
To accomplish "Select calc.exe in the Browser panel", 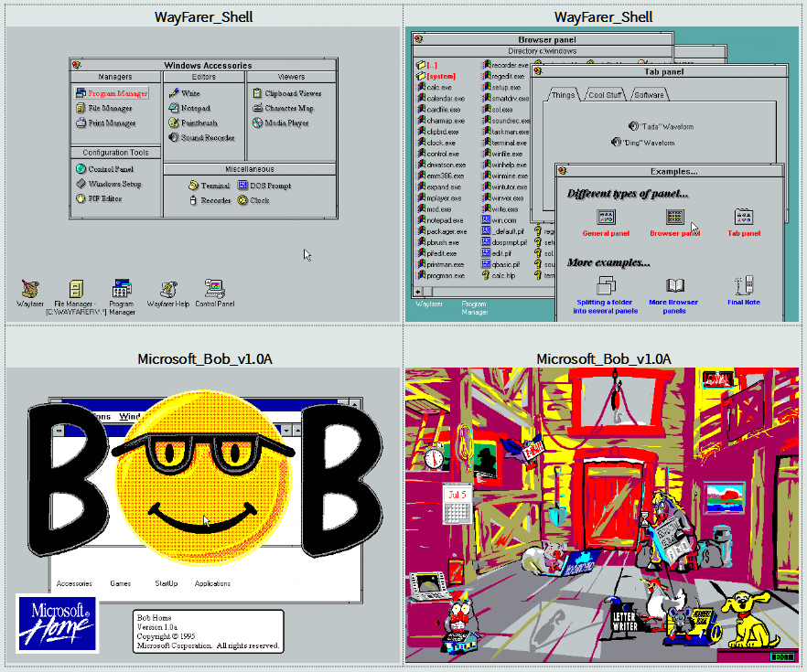I will click(435, 88).
